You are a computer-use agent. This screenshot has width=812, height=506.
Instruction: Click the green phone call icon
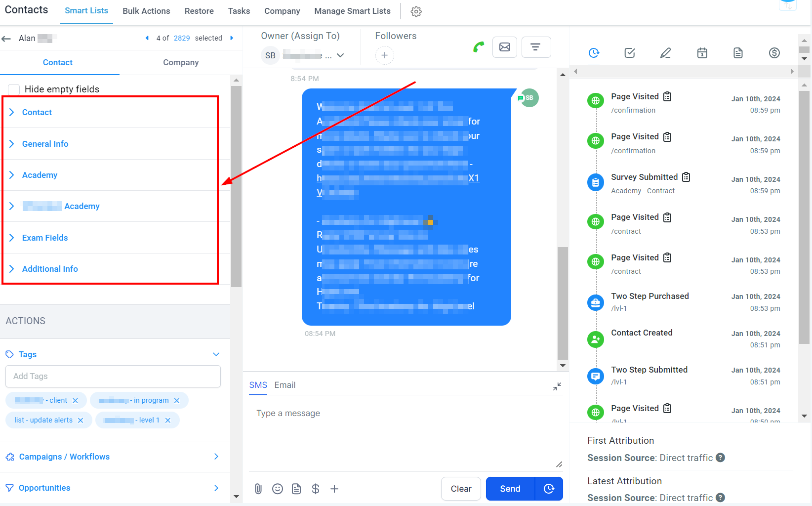coord(478,47)
